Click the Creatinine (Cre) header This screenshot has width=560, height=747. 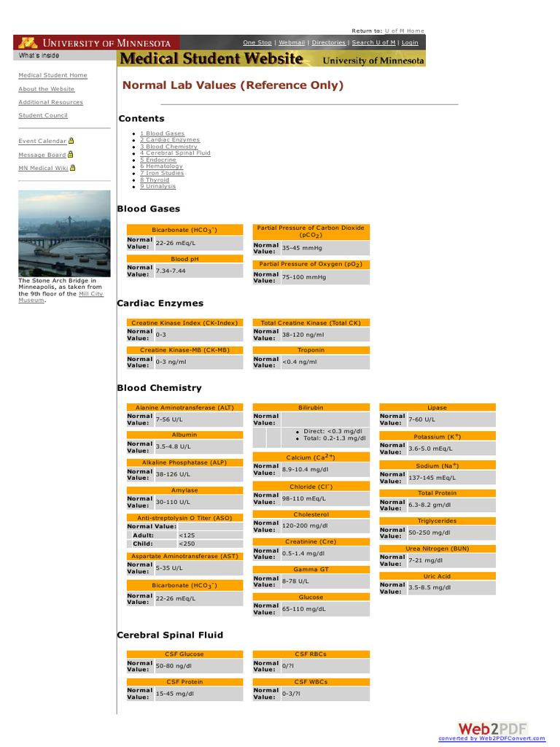click(x=311, y=542)
